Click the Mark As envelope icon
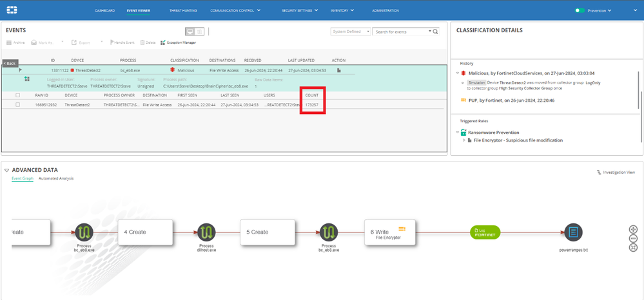This screenshot has width=644, height=300. tap(34, 42)
